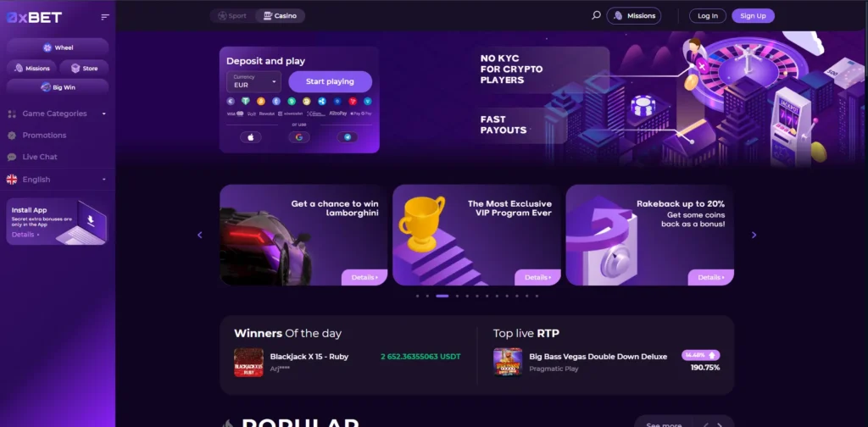Viewport: 868px width, 427px height.
Task: Switch to the Casino tab
Action: pyautogui.click(x=280, y=15)
